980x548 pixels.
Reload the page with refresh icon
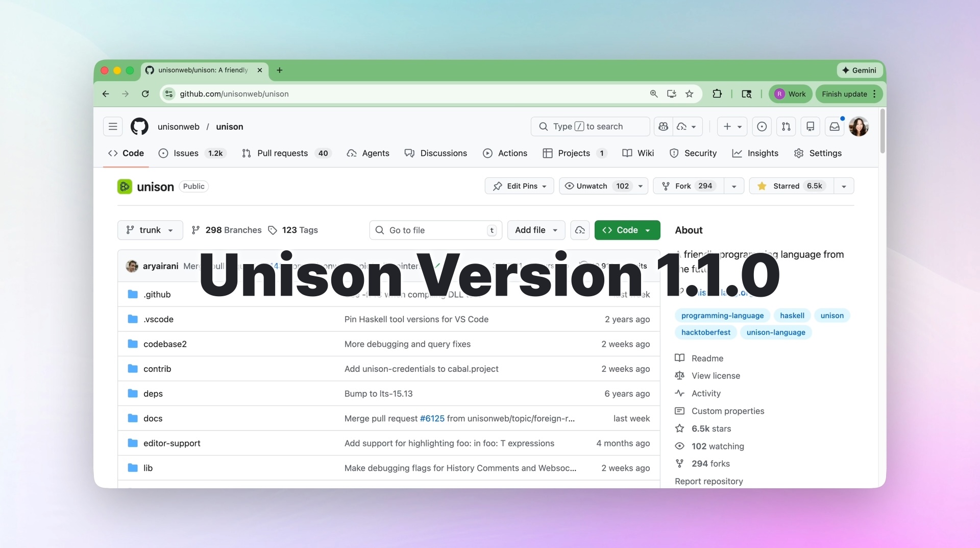(x=145, y=94)
